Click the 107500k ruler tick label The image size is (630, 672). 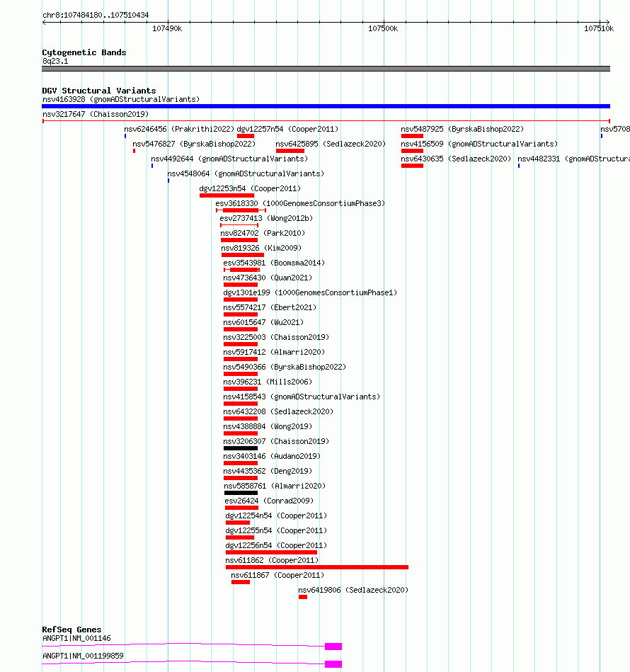383,29
